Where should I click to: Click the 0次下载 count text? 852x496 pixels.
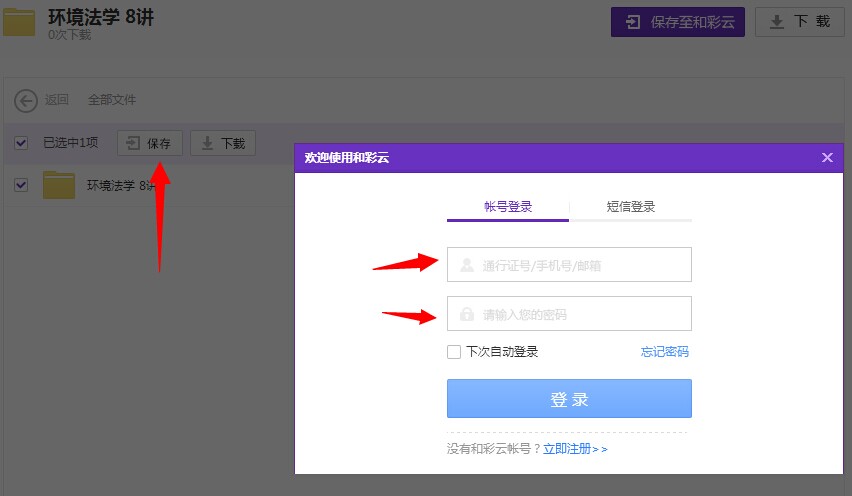[70, 35]
